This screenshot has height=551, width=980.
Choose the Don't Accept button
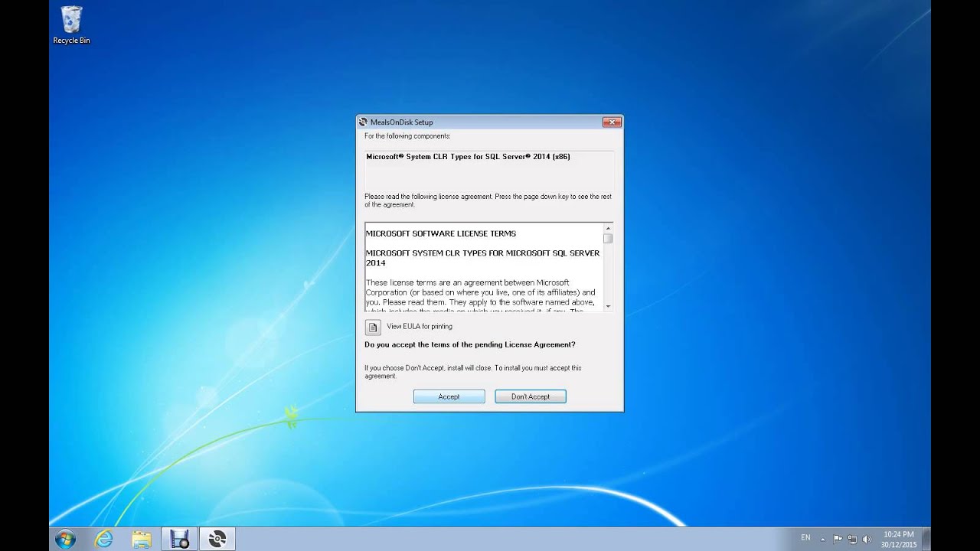[x=531, y=396]
